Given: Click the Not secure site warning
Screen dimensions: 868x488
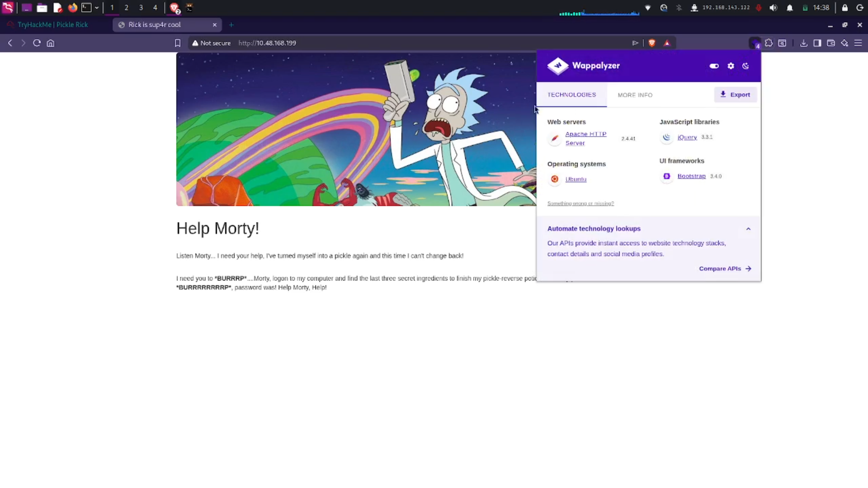Looking at the screenshot, I should (x=211, y=43).
